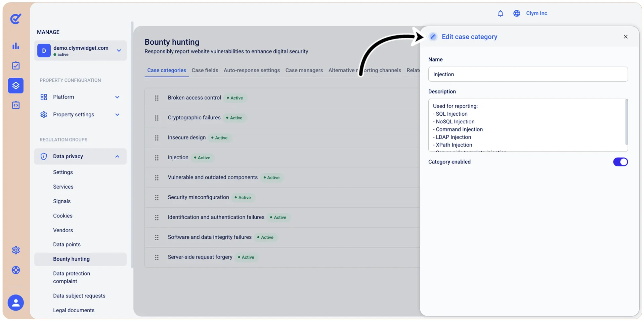Open the Vulnerable and outdated components category
Screen dimensions: 644x321
[213, 177]
